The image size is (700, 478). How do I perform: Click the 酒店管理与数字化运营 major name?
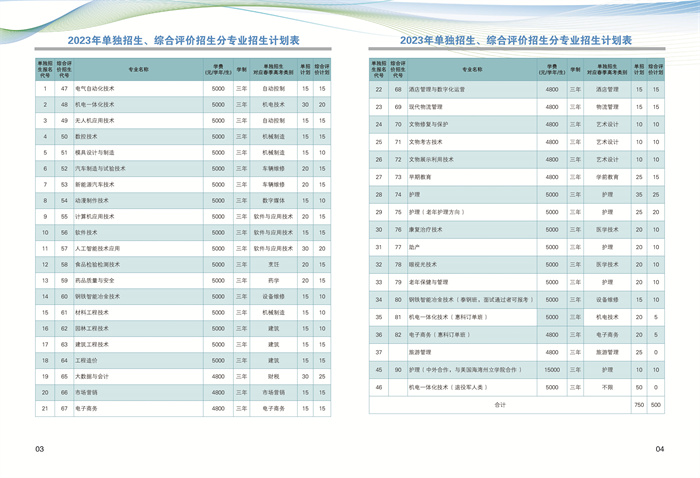tap(437, 89)
